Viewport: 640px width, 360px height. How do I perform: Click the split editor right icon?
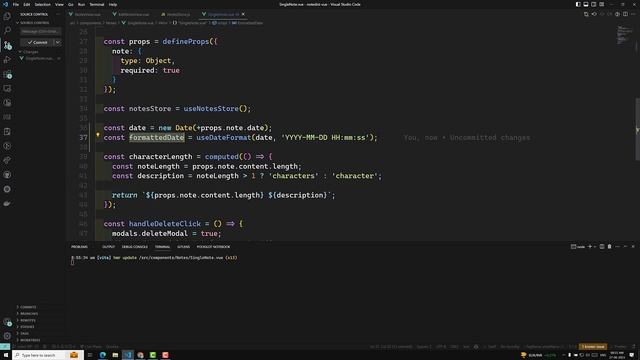(625, 14)
